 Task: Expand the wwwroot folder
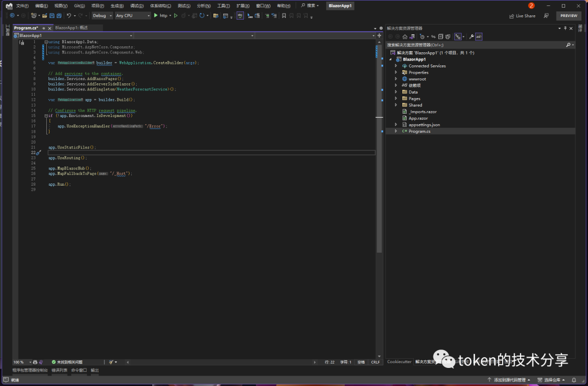coord(396,79)
